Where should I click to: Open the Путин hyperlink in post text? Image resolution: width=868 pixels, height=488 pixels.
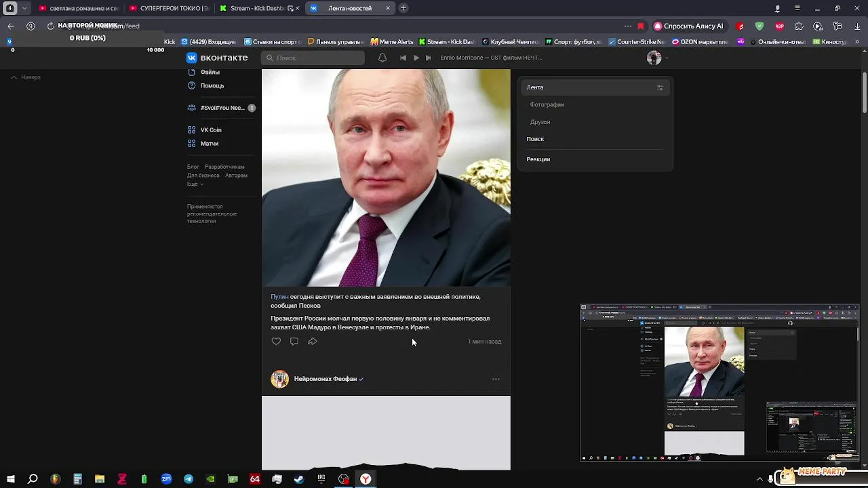coord(279,297)
